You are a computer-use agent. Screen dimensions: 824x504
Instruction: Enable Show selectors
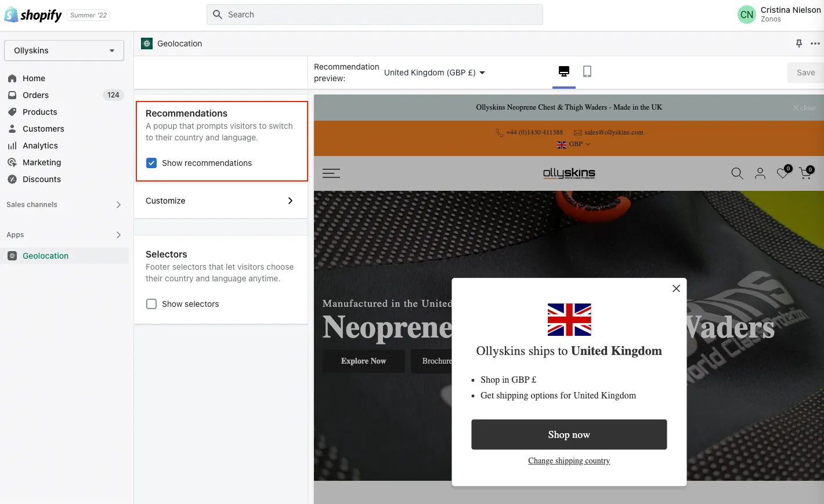tap(151, 304)
